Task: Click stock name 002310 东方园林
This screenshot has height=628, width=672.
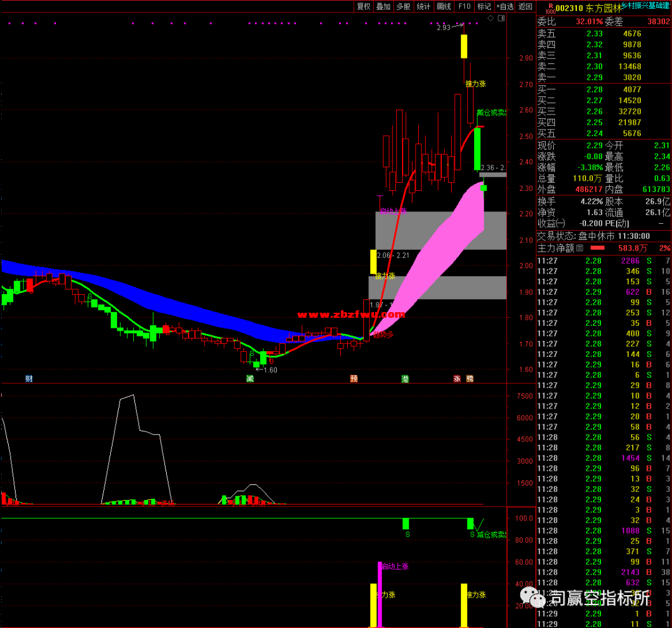Action: (589, 8)
